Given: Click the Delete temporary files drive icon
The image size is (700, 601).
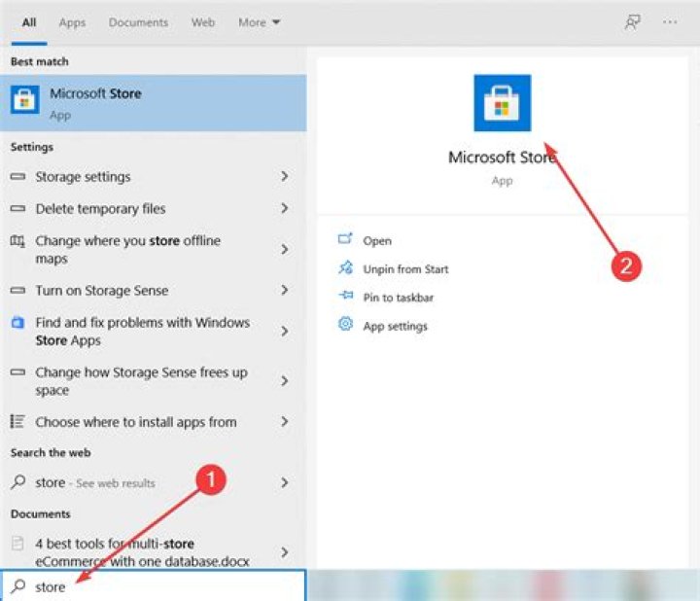Looking at the screenshot, I should point(17,208).
